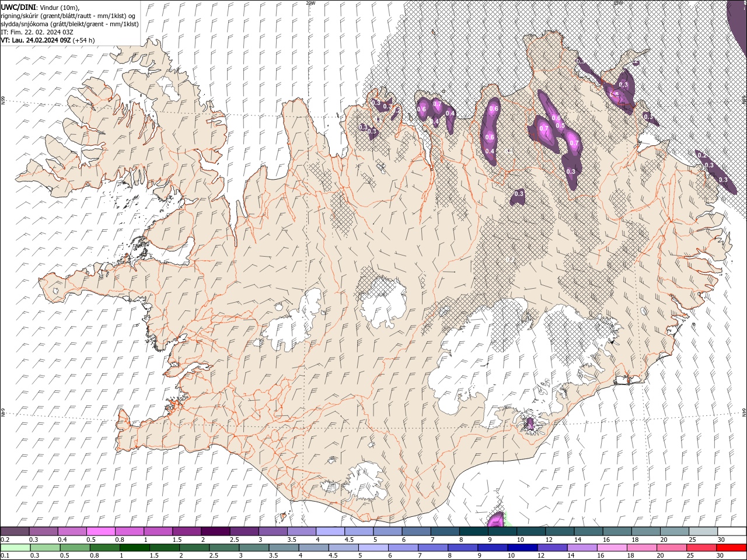
Task: Click the '0.1' label in the lower legend
Action: click(5, 555)
